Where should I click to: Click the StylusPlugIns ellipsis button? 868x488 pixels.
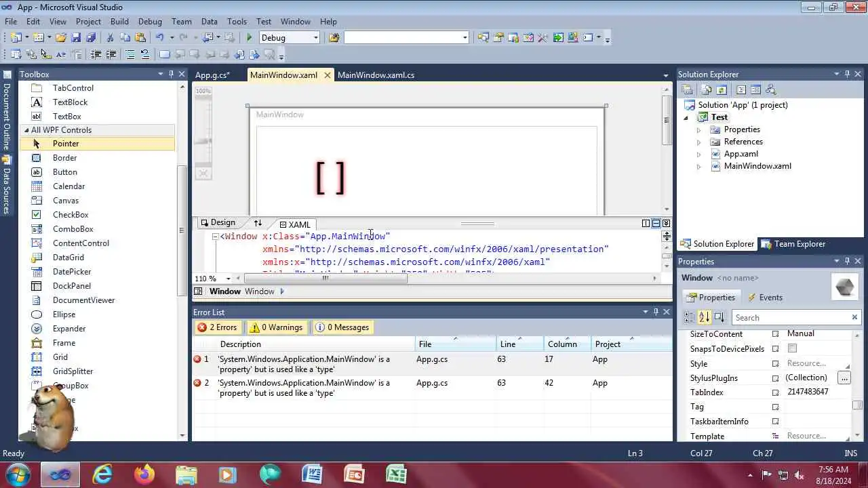click(844, 378)
